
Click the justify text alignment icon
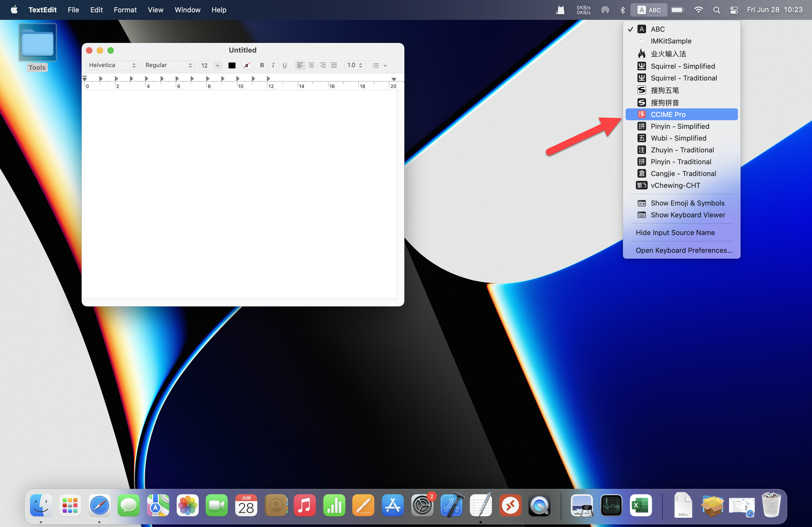(334, 65)
